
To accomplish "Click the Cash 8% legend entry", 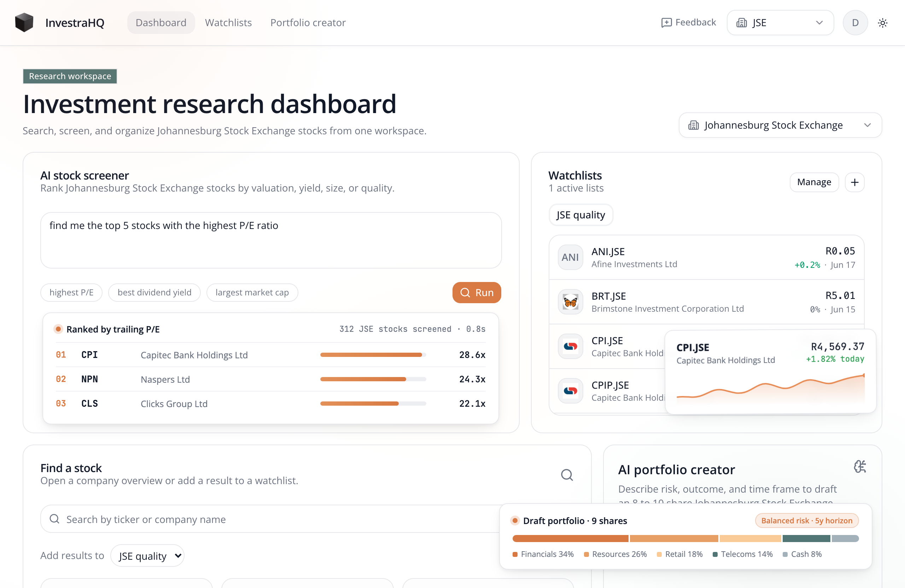I will (802, 554).
